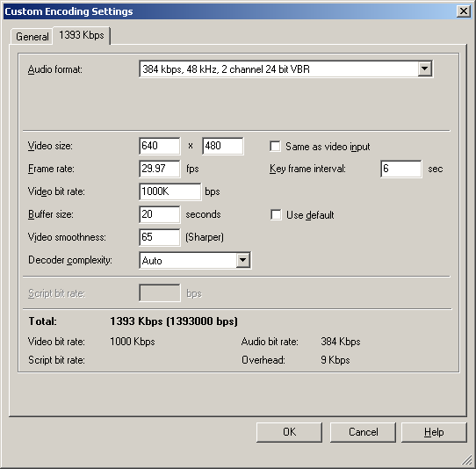Click the video width field showing 640

tap(160, 146)
